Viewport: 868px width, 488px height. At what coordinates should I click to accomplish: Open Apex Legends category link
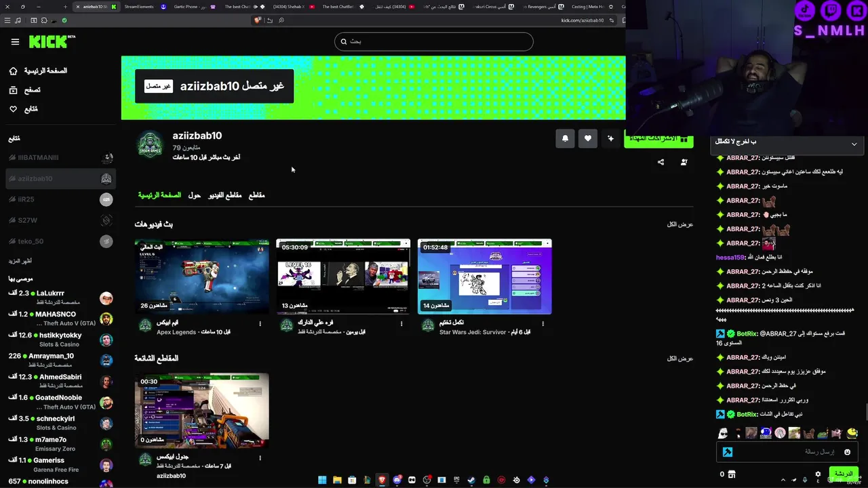click(176, 332)
